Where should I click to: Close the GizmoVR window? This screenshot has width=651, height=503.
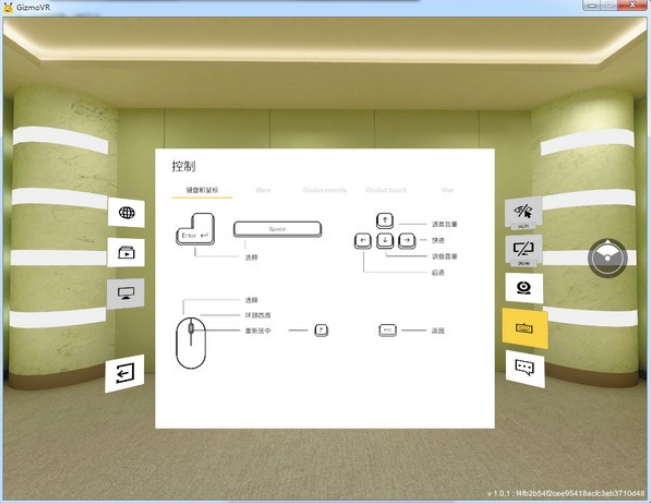632,5
